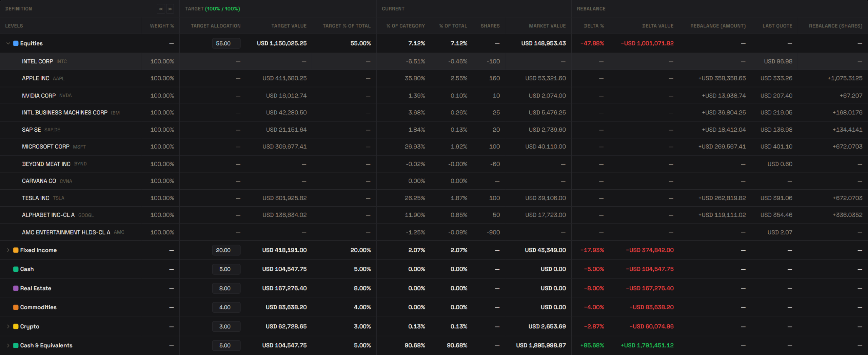Click the collapse columns double-left arrow icon

(x=161, y=9)
